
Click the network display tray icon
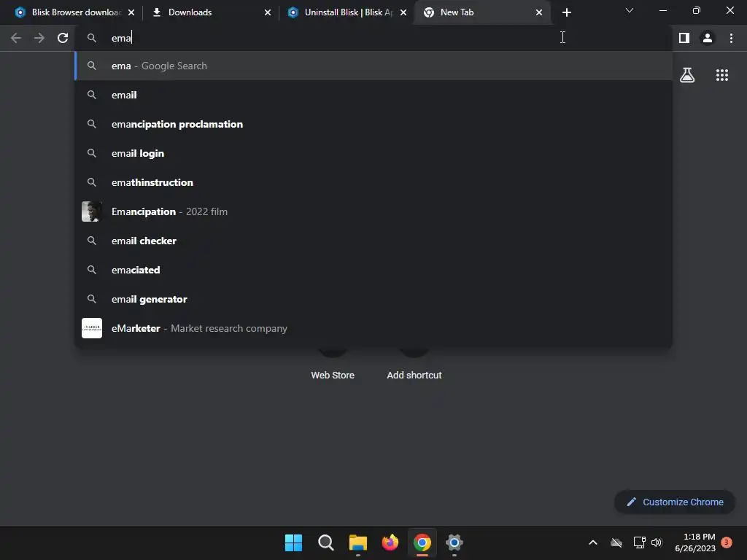click(639, 542)
